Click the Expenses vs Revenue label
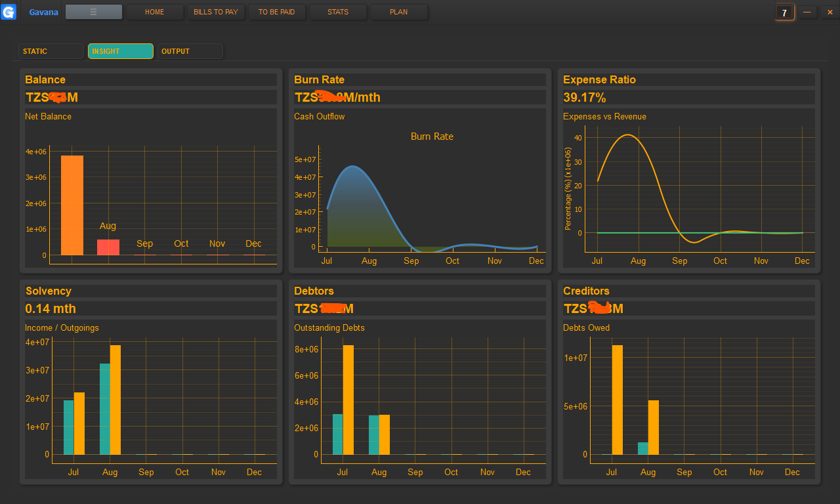 pyautogui.click(x=604, y=116)
